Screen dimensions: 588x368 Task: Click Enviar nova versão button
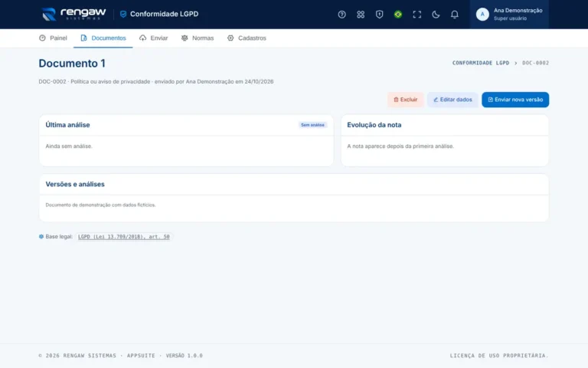(x=515, y=100)
